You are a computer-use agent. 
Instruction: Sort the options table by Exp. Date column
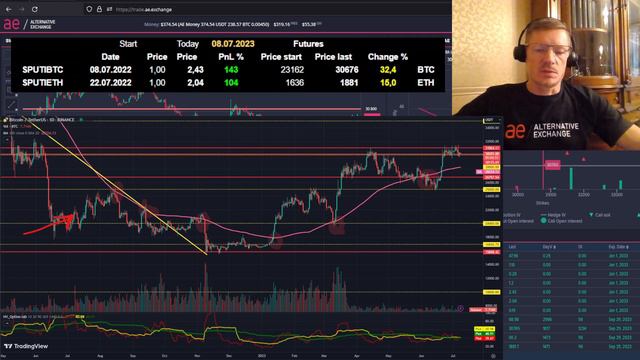[618, 247]
